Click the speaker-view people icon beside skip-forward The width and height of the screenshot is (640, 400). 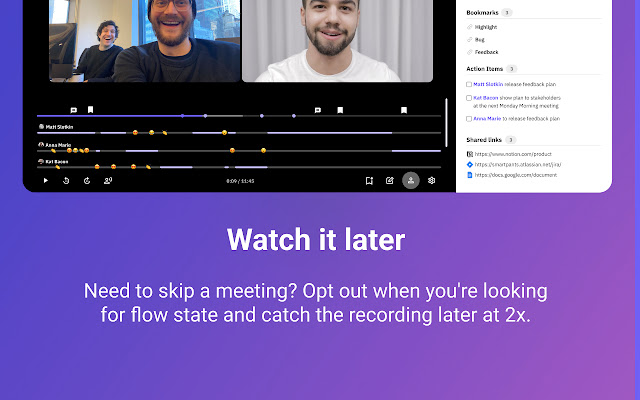(108, 180)
